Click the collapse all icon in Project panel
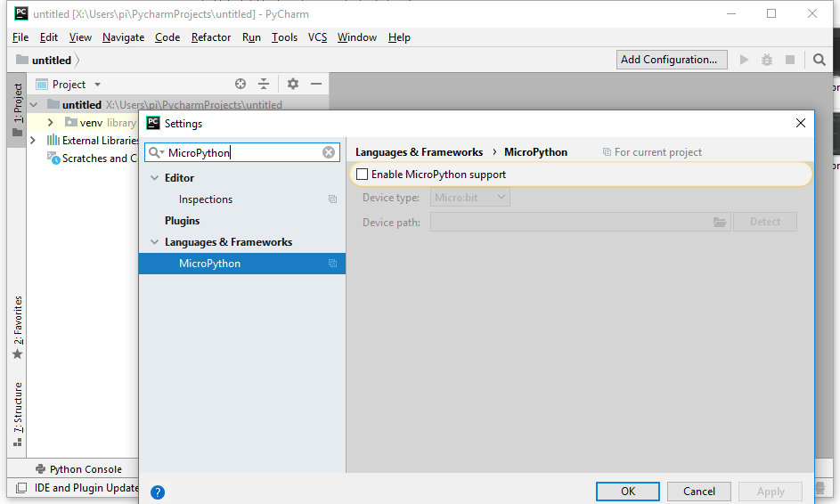 (264, 84)
